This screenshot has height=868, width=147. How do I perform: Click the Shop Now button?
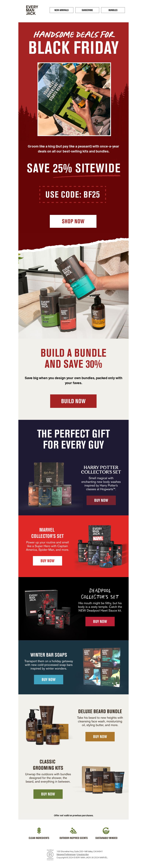pyautogui.click(x=73, y=221)
